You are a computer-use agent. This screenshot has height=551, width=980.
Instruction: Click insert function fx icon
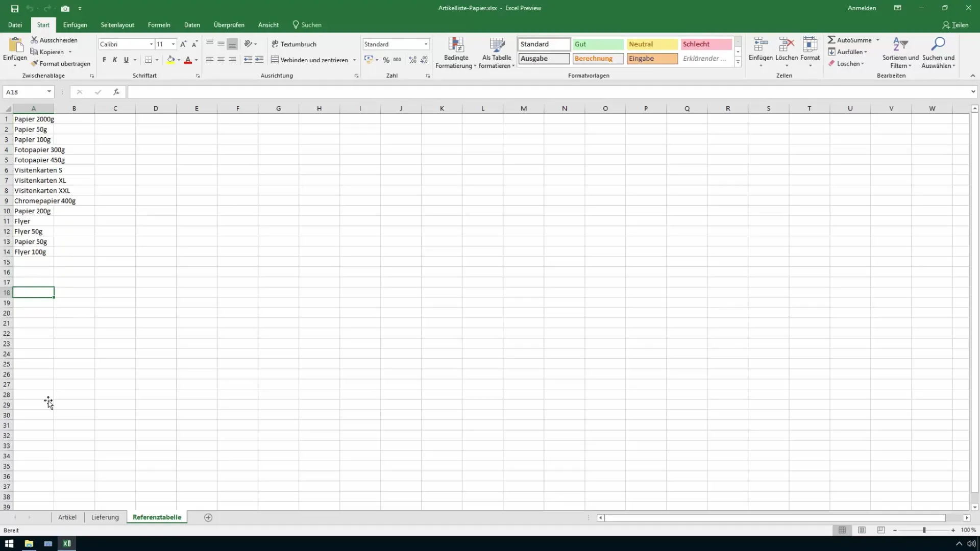tap(116, 92)
